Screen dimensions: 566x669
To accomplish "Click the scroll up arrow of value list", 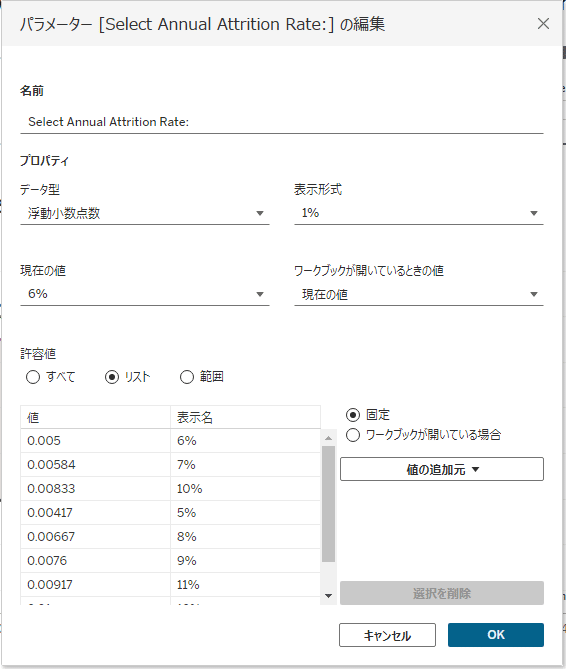I will click(x=328, y=438).
